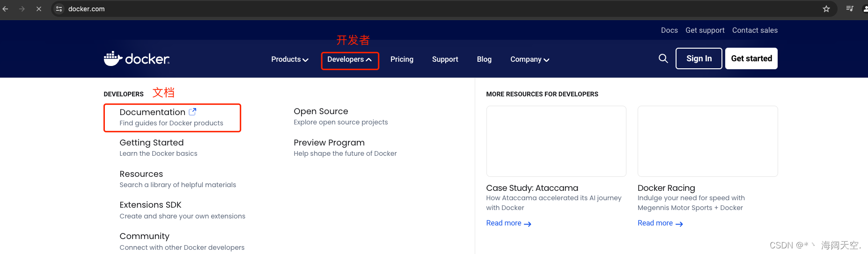This screenshot has height=254, width=868.
Task: Click the external link icon beside Documentation
Action: tap(192, 112)
